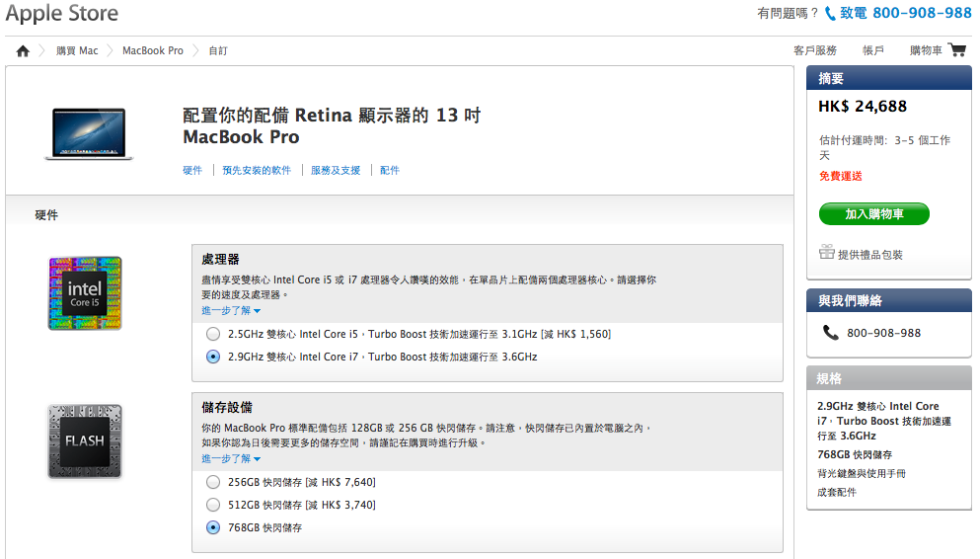Click the 自訂 breadcrumb item
This screenshot has width=980, height=559.
tap(218, 50)
